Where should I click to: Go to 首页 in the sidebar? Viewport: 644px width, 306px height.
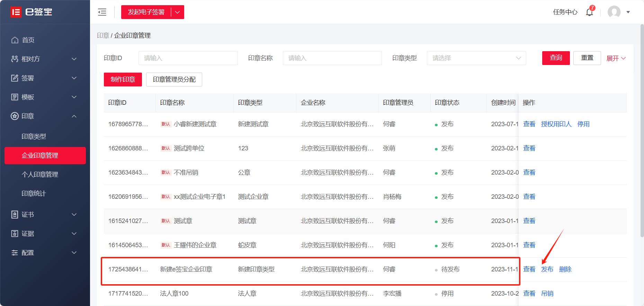[x=28, y=40]
